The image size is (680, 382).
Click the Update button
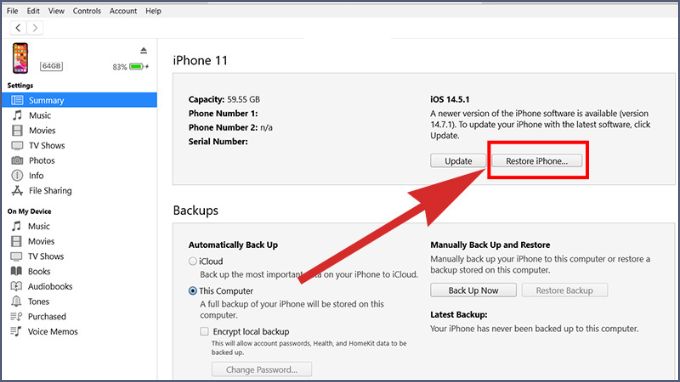point(458,161)
